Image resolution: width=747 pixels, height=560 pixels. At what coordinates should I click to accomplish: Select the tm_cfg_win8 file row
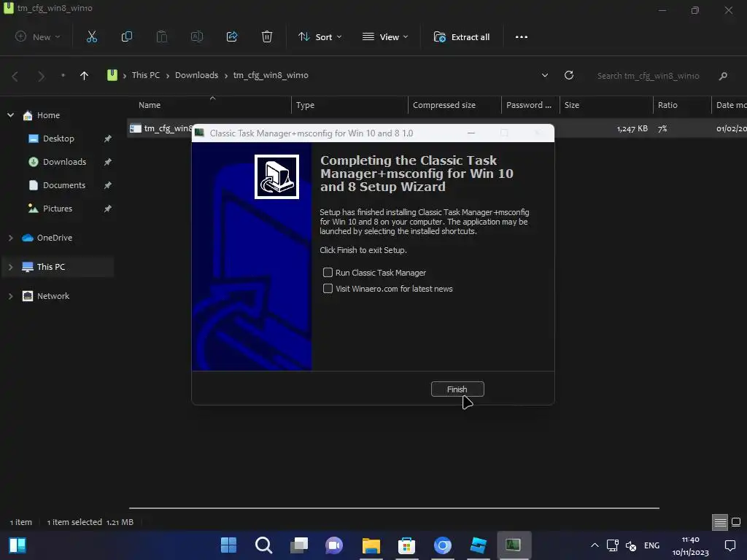click(x=437, y=128)
